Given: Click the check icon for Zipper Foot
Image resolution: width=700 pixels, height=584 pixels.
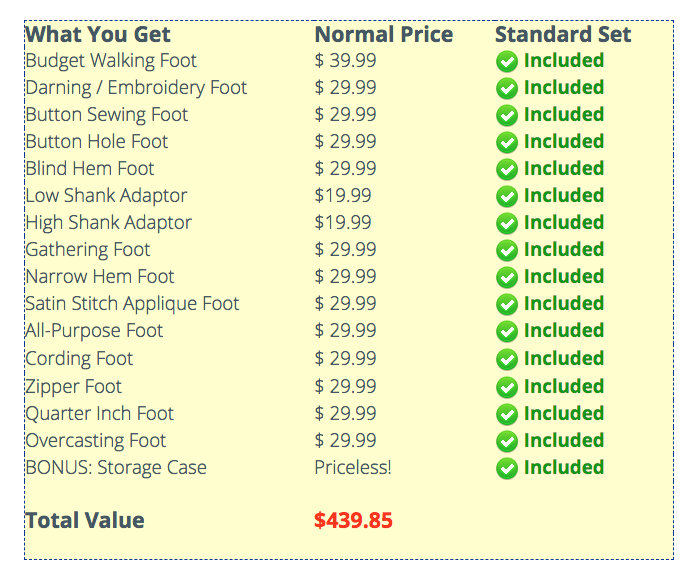Looking at the screenshot, I should point(507,387).
